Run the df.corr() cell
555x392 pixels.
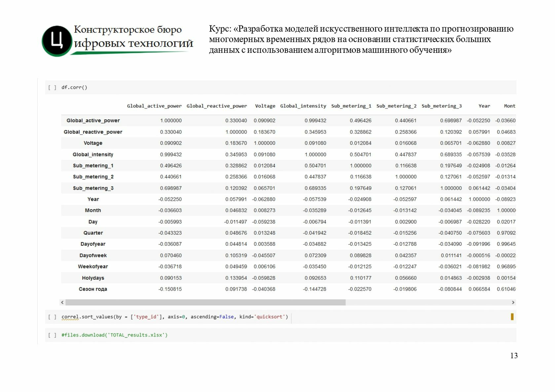coord(52,88)
